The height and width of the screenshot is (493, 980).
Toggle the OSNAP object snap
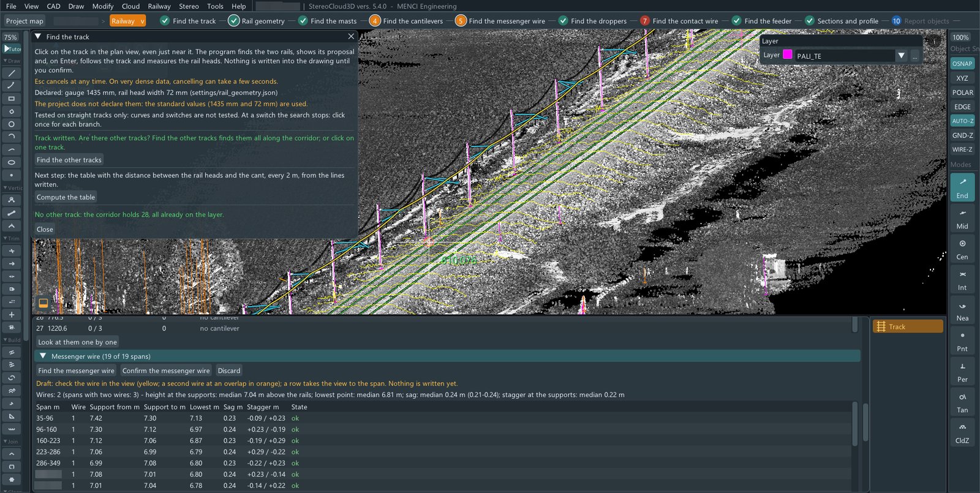click(962, 64)
